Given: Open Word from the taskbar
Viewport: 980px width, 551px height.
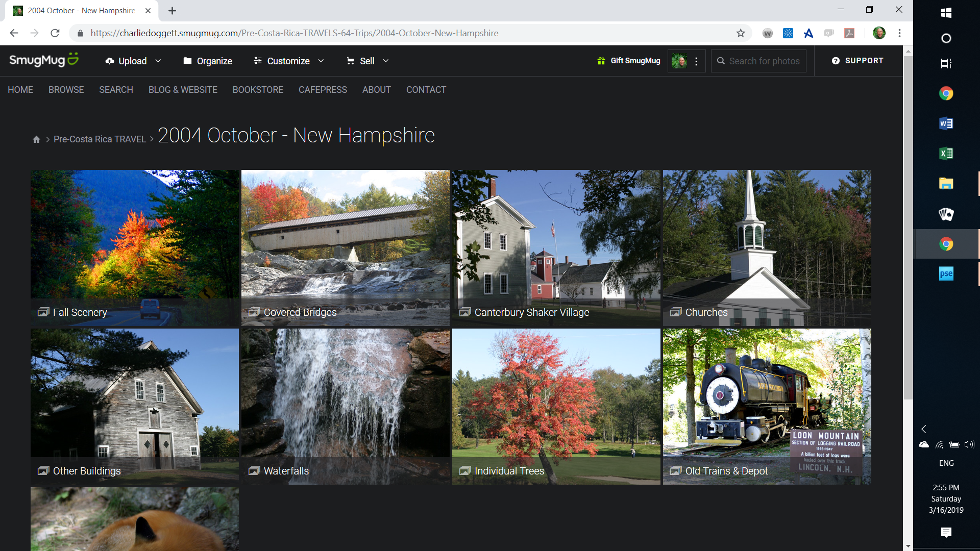Looking at the screenshot, I should coord(946,123).
